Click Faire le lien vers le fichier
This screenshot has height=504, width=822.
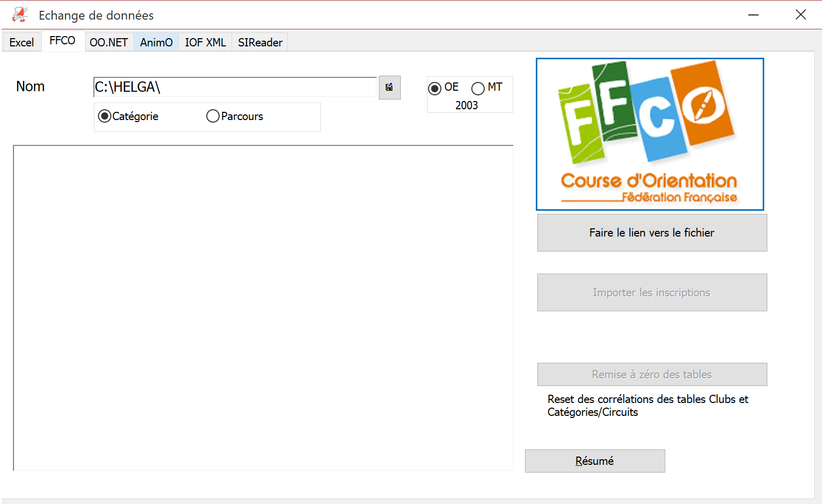[652, 233]
